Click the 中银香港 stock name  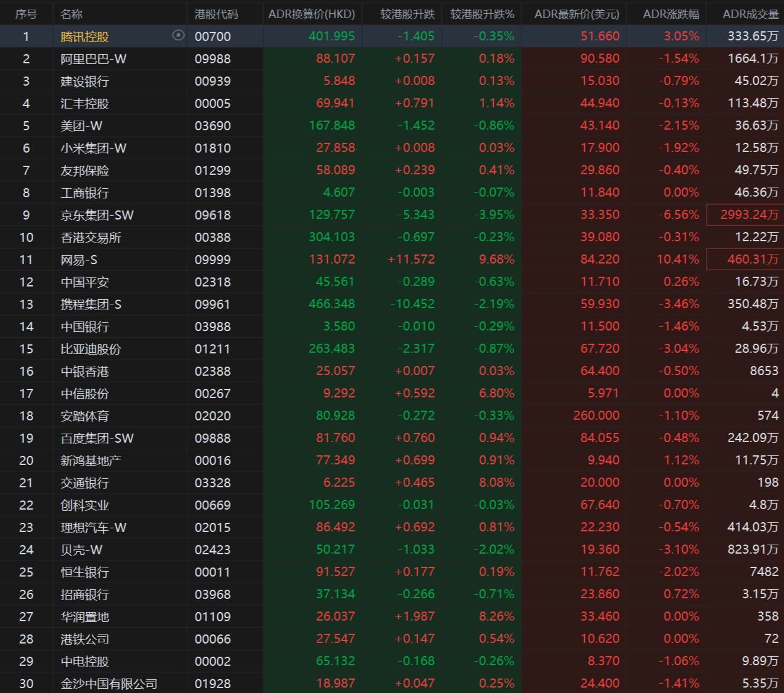[84, 372]
